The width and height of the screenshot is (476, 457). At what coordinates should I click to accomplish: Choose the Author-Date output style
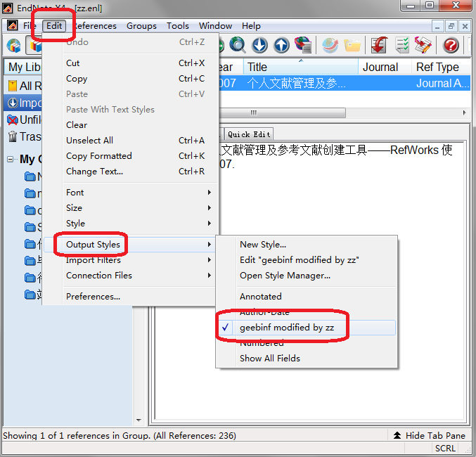pos(264,312)
